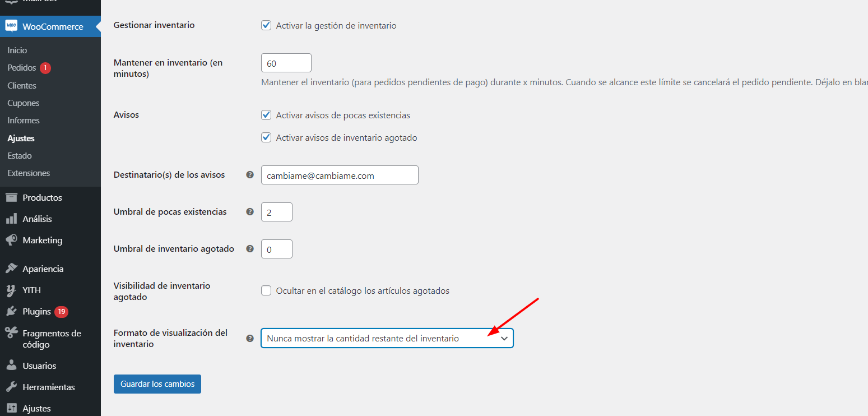Click the Marketing megaphone icon
The height and width of the screenshot is (416, 868).
(11, 240)
